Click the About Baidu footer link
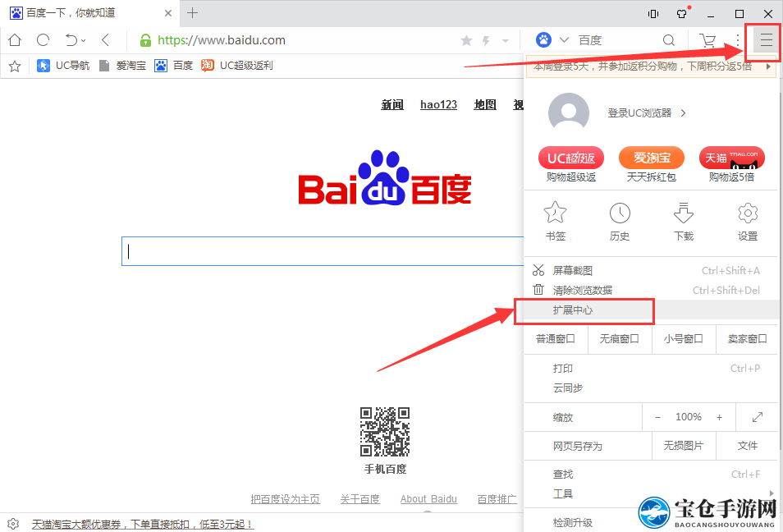The width and height of the screenshot is (783, 532). tap(428, 499)
